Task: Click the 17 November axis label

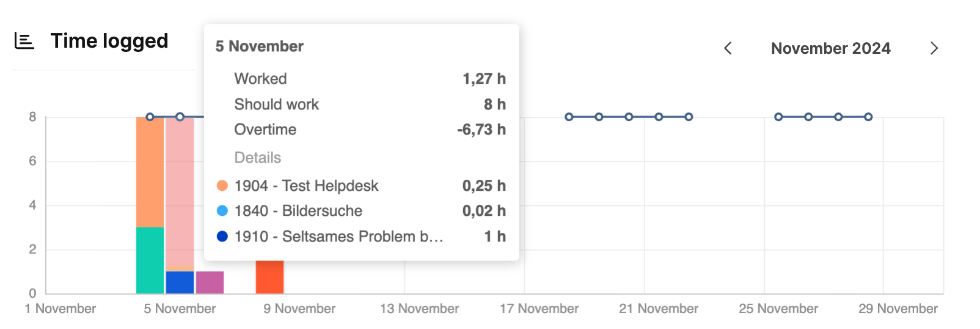Action: 539,308
